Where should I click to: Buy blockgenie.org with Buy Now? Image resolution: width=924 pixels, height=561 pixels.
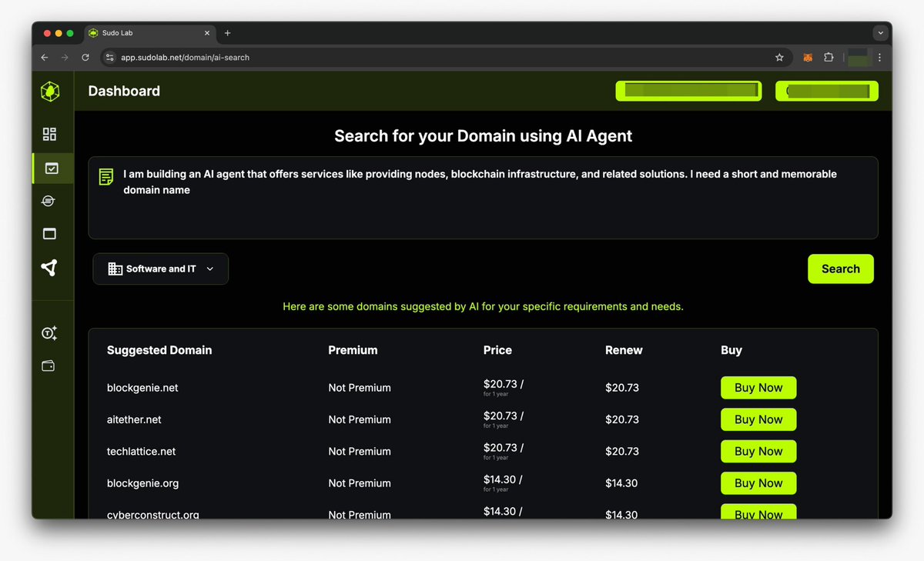(758, 483)
